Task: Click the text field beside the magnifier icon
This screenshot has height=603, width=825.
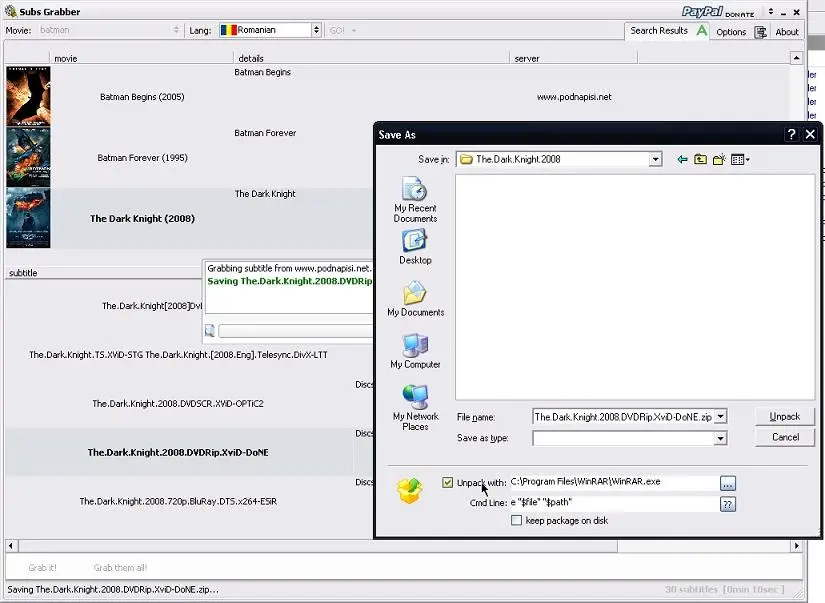Action: 296,331
